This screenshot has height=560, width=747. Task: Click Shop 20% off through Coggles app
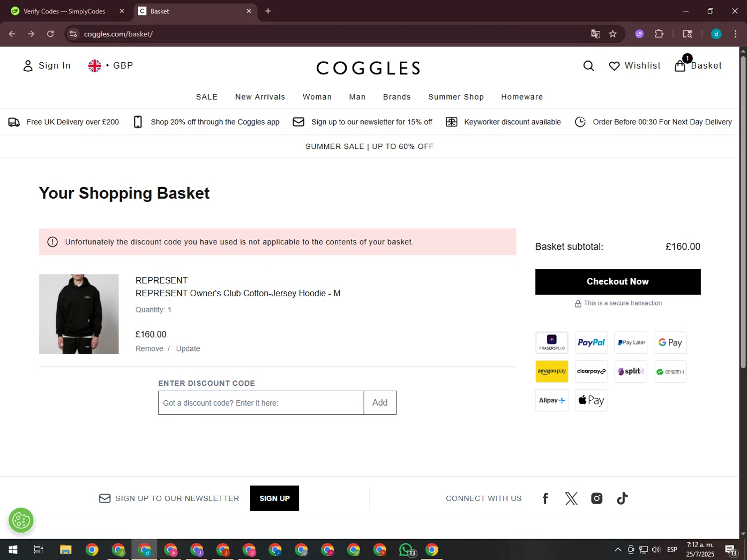click(x=206, y=122)
